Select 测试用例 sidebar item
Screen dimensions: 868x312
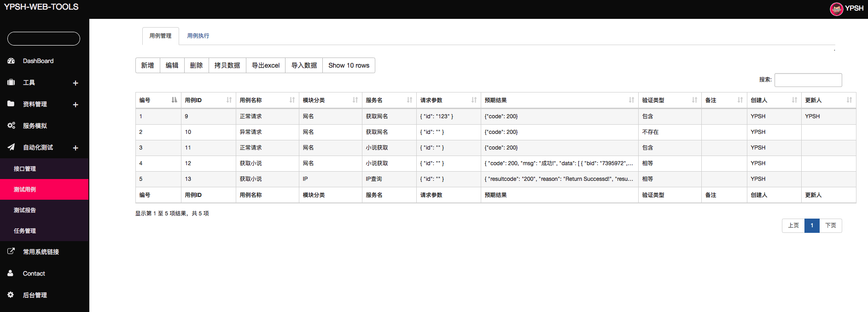tap(44, 190)
